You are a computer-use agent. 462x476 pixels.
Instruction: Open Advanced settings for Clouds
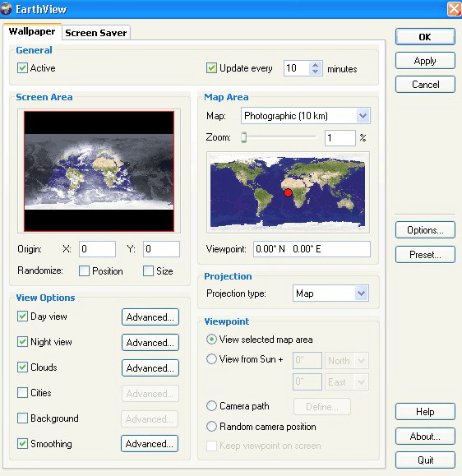pyautogui.click(x=150, y=368)
